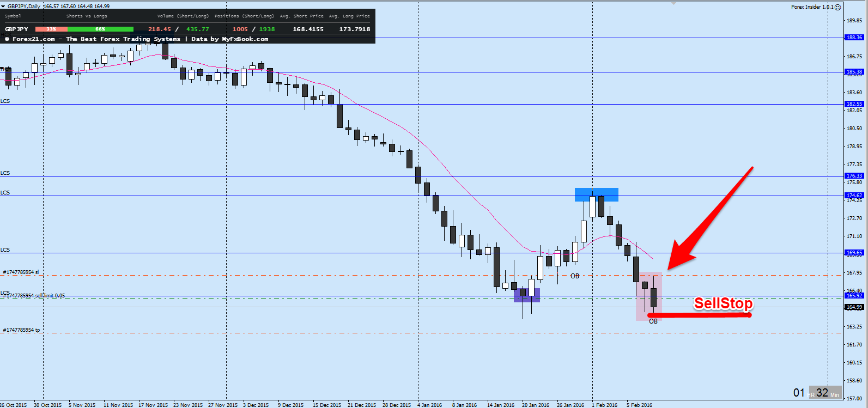Click the 1 Feb 2016 date label
Viewport: 868px width, 408px height.
(605, 405)
